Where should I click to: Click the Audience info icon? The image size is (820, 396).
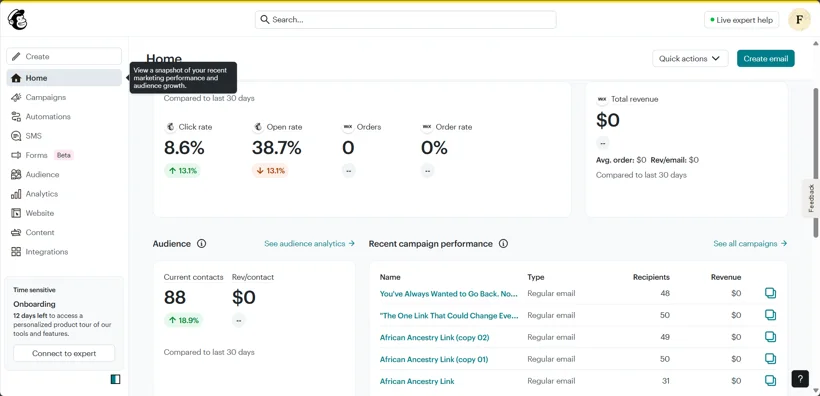202,244
